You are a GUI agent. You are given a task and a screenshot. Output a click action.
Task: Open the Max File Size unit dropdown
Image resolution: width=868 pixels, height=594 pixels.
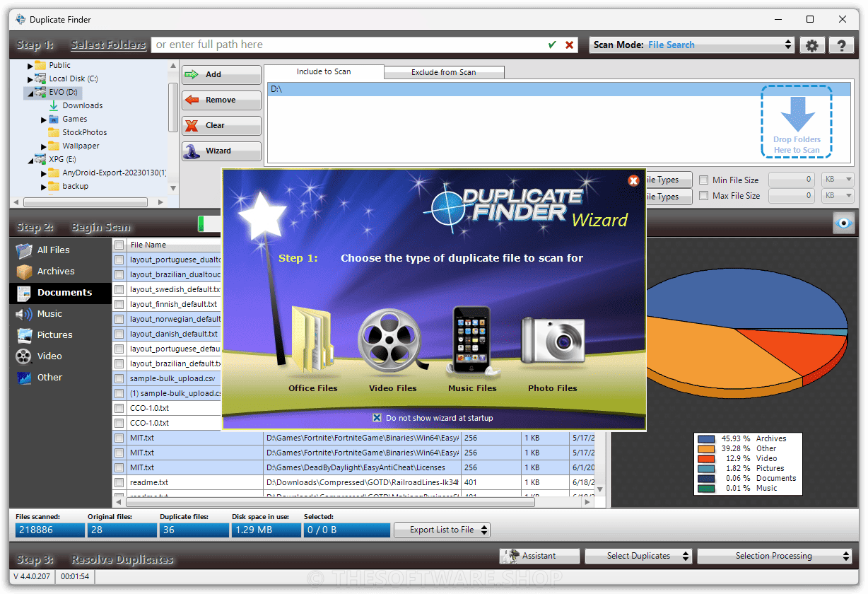point(838,196)
